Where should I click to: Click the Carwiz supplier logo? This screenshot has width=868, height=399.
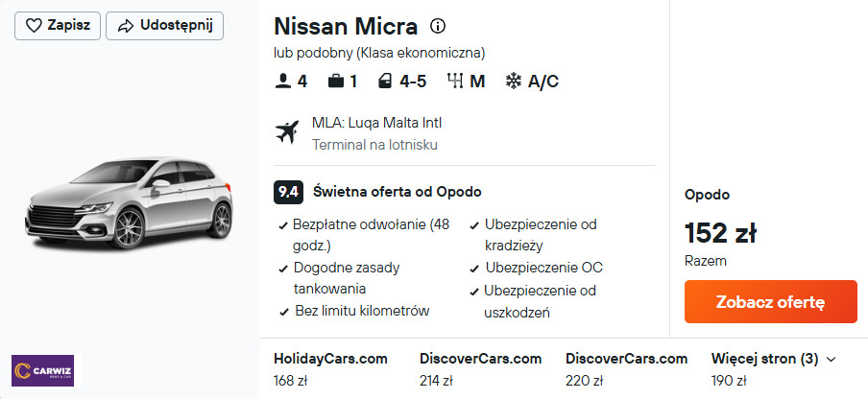pos(42,371)
